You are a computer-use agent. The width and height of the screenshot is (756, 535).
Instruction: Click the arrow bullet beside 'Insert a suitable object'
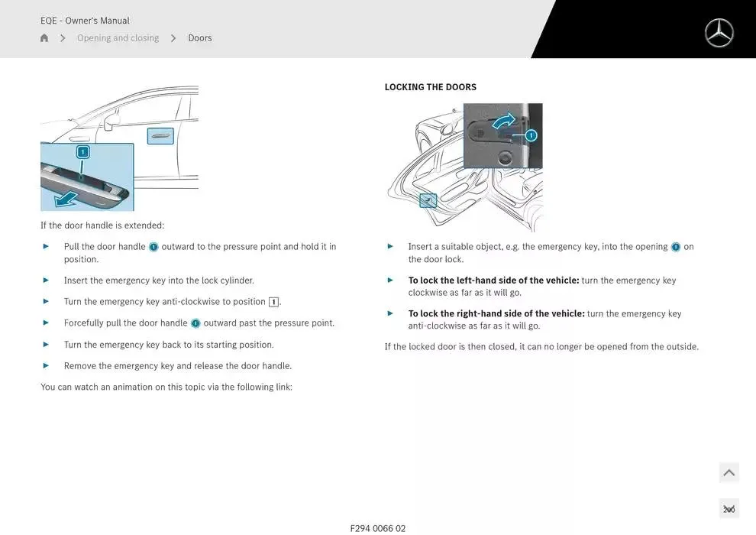[x=390, y=246]
